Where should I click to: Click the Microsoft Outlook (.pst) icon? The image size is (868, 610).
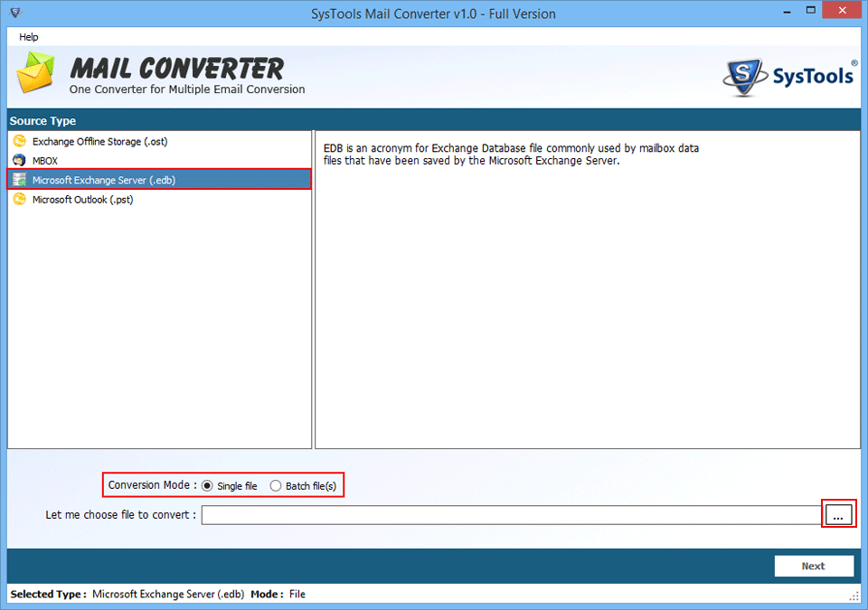pyautogui.click(x=19, y=199)
